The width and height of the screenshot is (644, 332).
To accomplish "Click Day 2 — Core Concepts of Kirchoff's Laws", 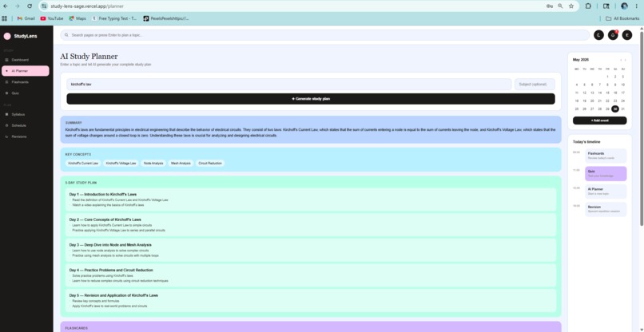I will (105, 219).
